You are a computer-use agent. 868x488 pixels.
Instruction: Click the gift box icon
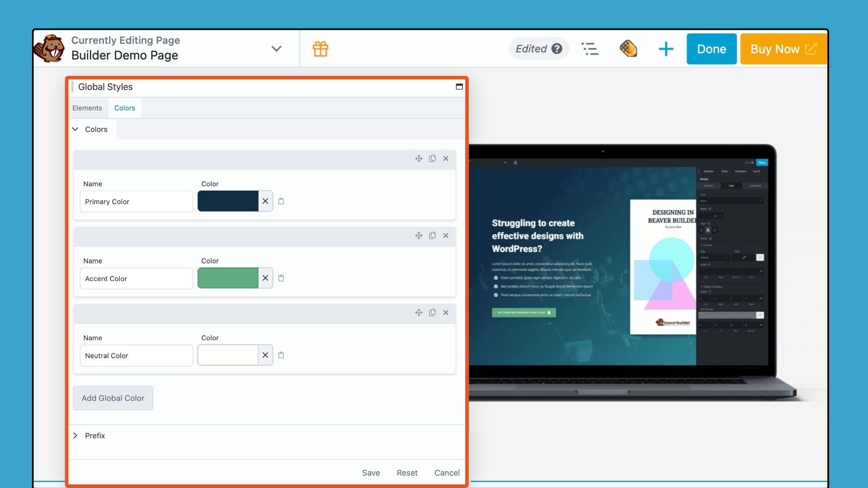[320, 49]
